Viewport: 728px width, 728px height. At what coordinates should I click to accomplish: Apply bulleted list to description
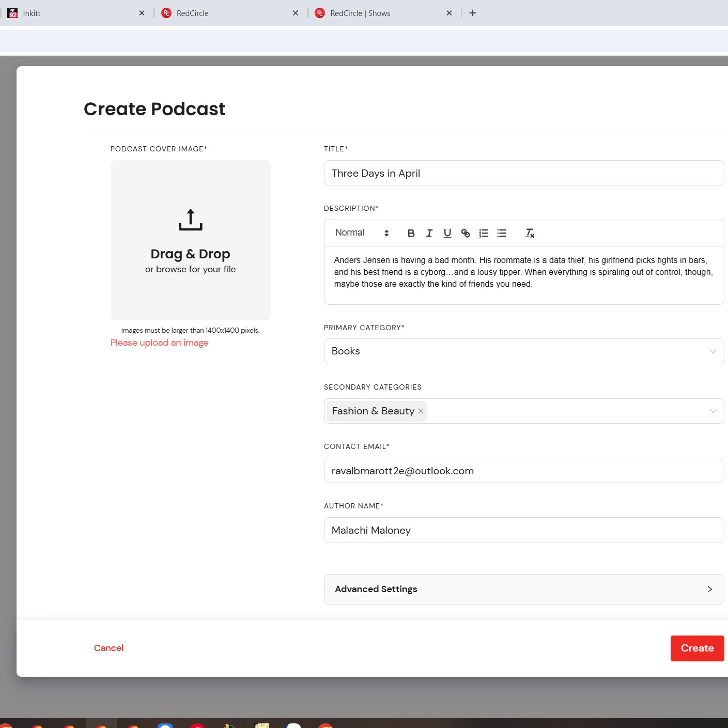pyautogui.click(x=502, y=233)
